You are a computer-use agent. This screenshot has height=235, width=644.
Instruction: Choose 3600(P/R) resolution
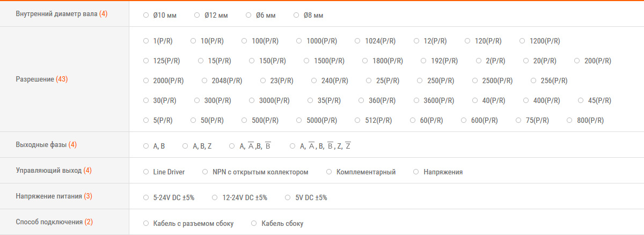click(x=416, y=100)
